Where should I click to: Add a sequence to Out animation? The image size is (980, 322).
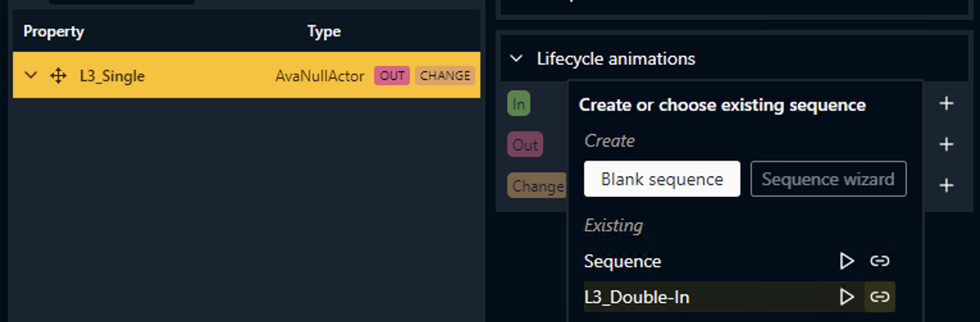click(946, 144)
